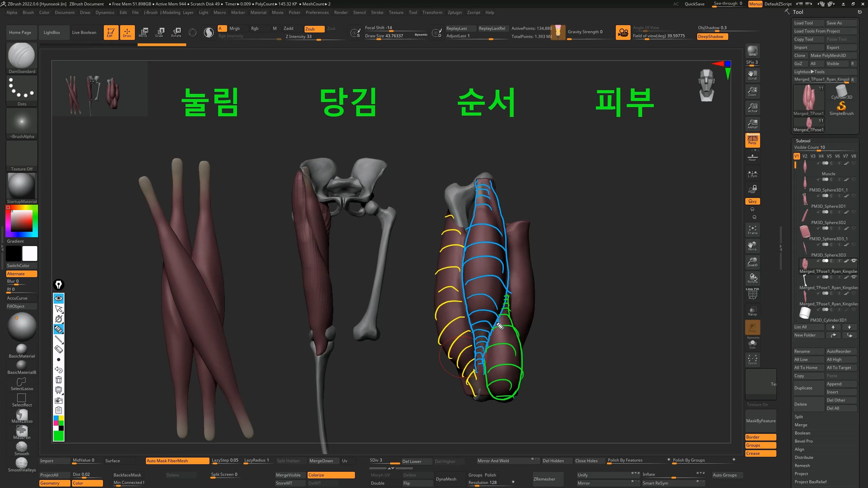
Task: Click the Duplicate subtool button
Action: (808, 388)
